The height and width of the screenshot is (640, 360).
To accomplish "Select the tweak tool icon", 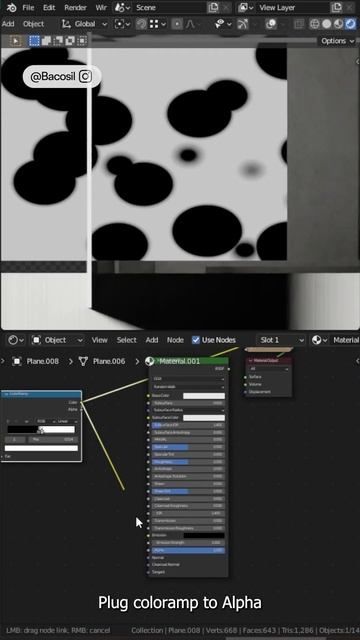I will click(x=16, y=41).
